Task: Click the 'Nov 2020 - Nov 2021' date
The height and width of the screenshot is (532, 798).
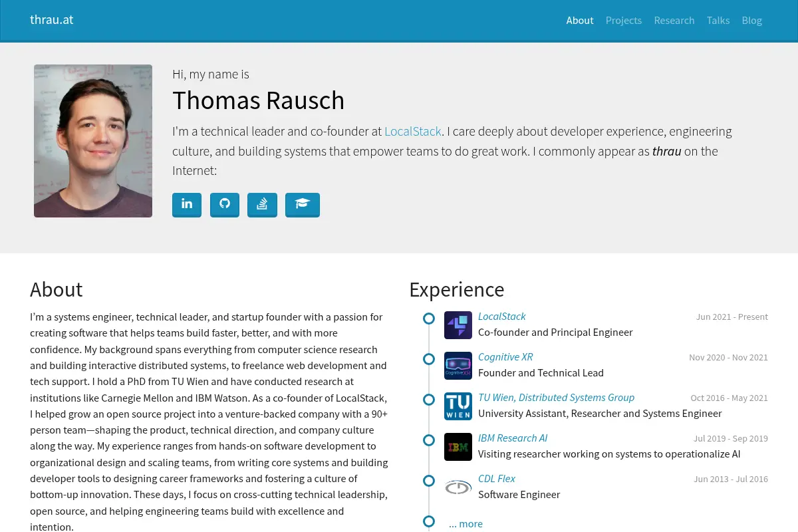Action: tap(729, 358)
